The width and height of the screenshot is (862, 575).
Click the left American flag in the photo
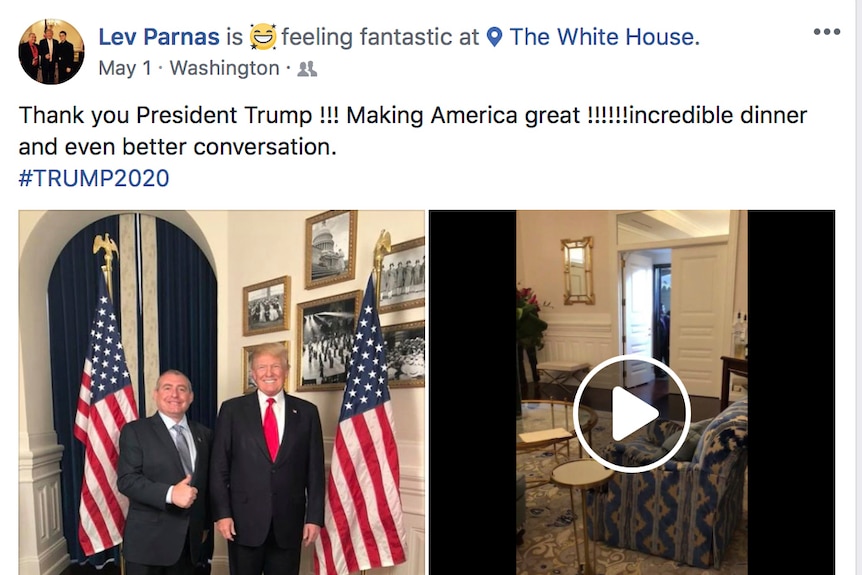pyautogui.click(x=105, y=418)
